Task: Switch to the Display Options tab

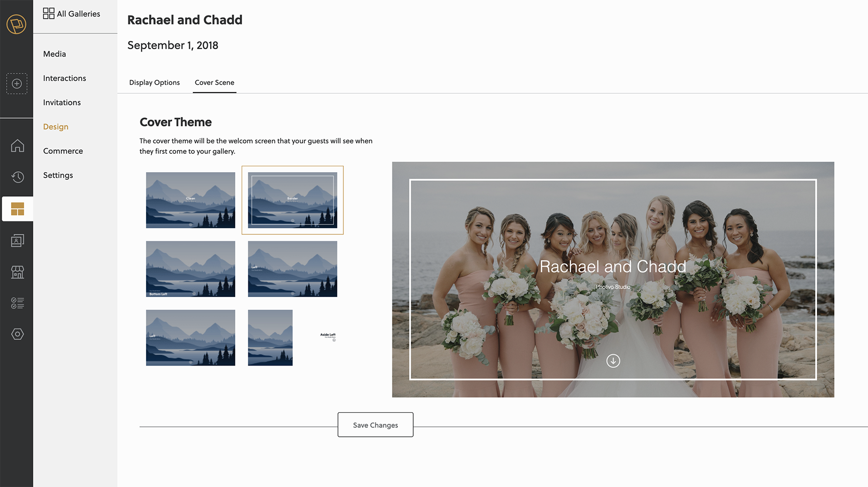Action: [154, 82]
